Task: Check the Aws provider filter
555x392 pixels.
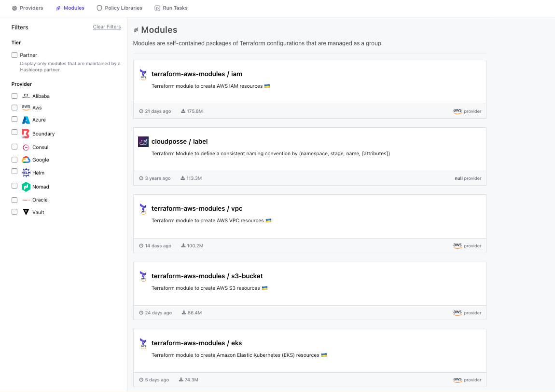Action: pyautogui.click(x=14, y=108)
